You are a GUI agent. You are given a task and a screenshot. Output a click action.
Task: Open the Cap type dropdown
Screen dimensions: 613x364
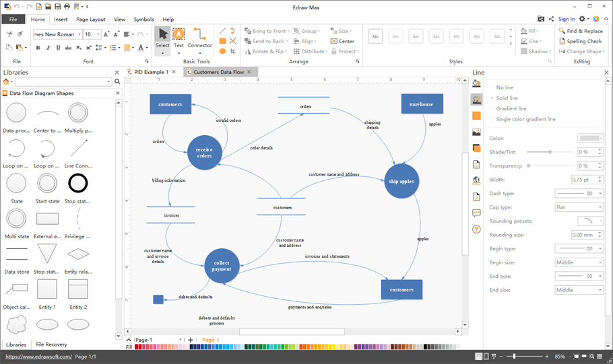click(x=579, y=207)
